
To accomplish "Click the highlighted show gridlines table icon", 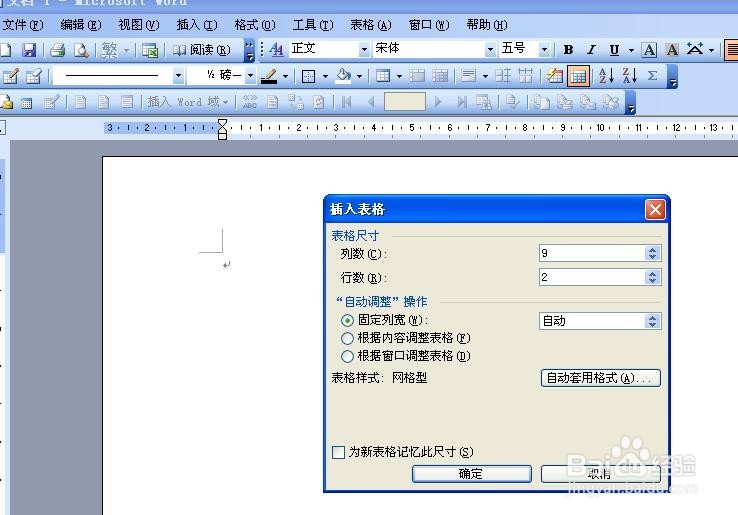I will point(578,76).
